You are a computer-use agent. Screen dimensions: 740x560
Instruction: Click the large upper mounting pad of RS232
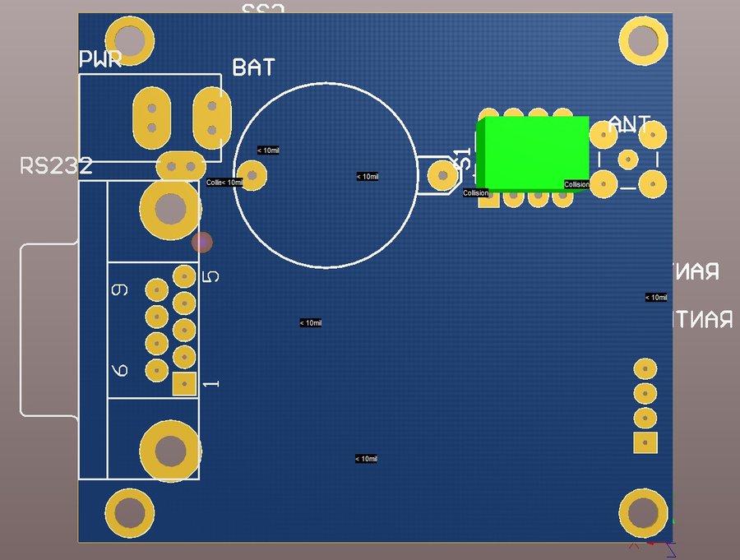[x=170, y=210]
